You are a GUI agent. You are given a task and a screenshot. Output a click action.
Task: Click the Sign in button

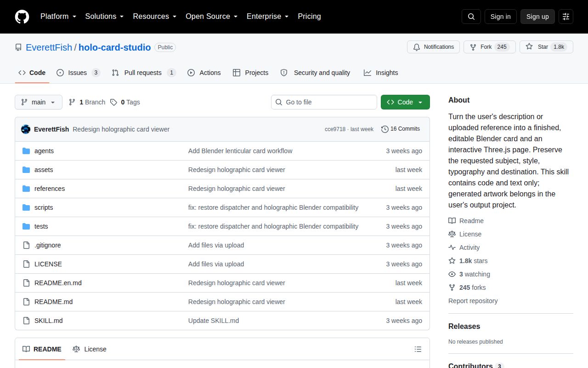[x=500, y=17]
